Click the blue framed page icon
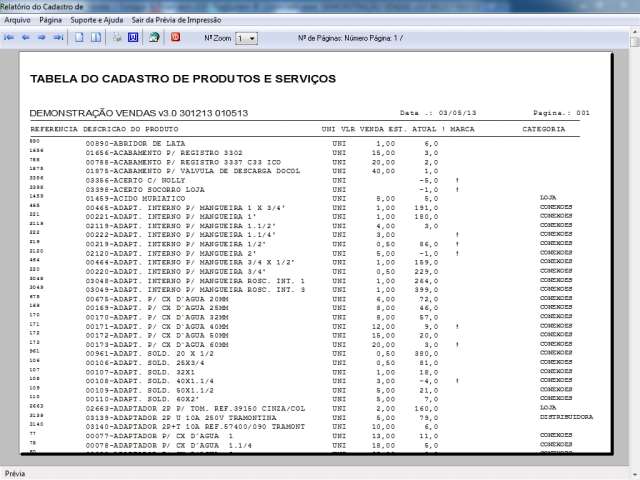640x480 pixels. coord(132,38)
